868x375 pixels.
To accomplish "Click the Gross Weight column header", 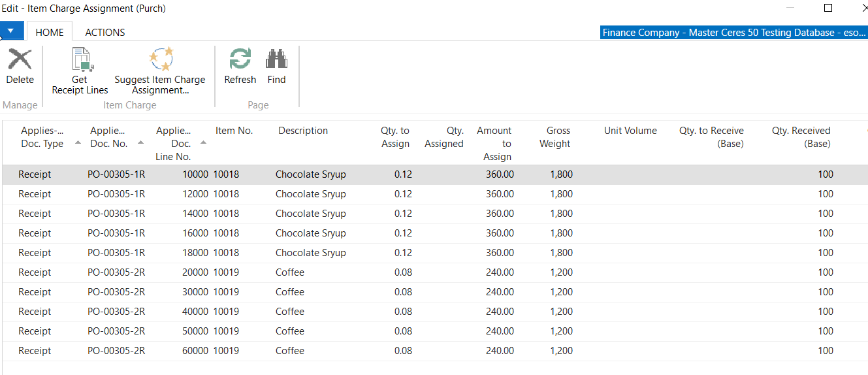I will pos(555,137).
